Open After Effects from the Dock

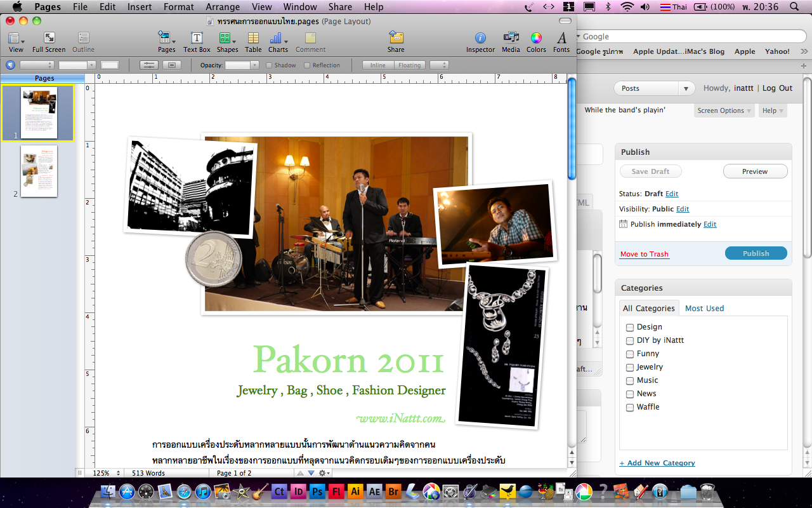pos(374,491)
